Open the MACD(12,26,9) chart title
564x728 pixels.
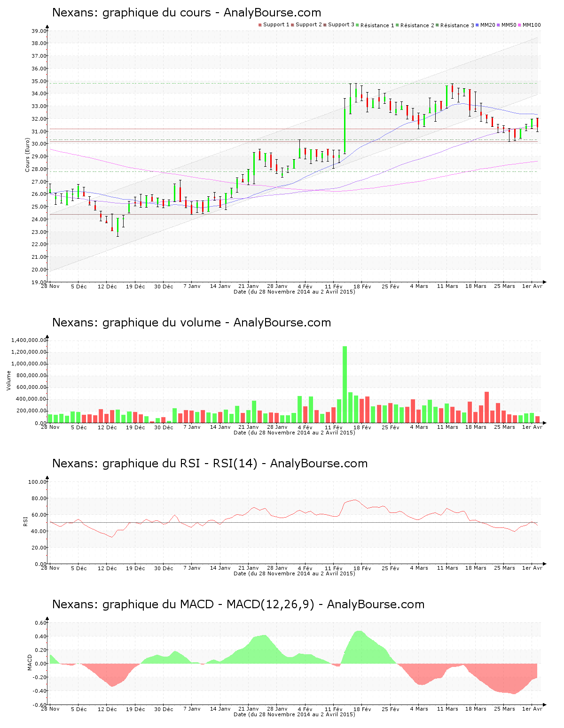(238, 604)
